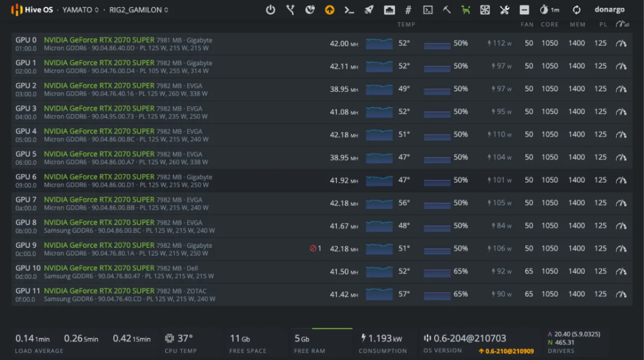Click the hash symbol icon
644x360 pixels.
[x=408, y=10]
